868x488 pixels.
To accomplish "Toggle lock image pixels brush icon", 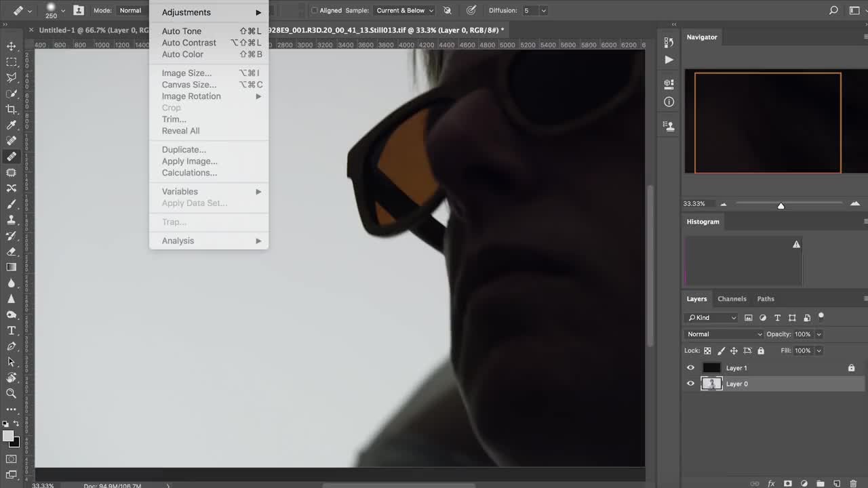I will (x=721, y=351).
